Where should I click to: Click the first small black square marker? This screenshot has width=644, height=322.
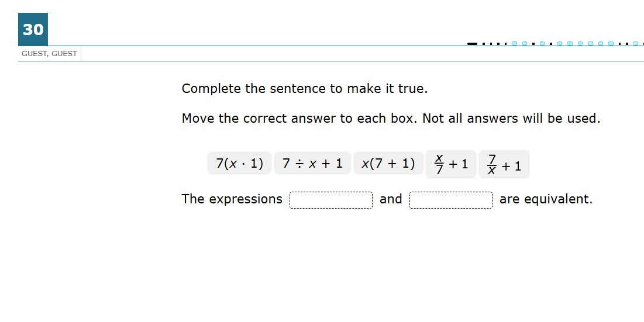click(484, 44)
